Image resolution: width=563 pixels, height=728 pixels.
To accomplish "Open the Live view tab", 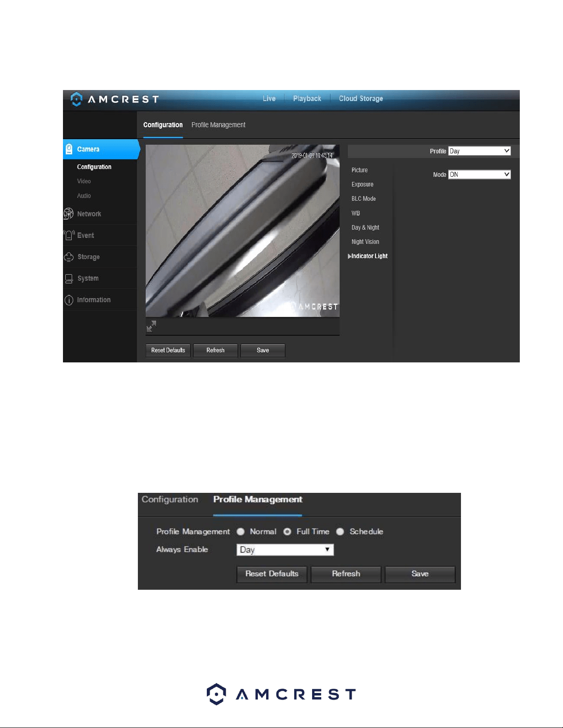I will pyautogui.click(x=269, y=98).
